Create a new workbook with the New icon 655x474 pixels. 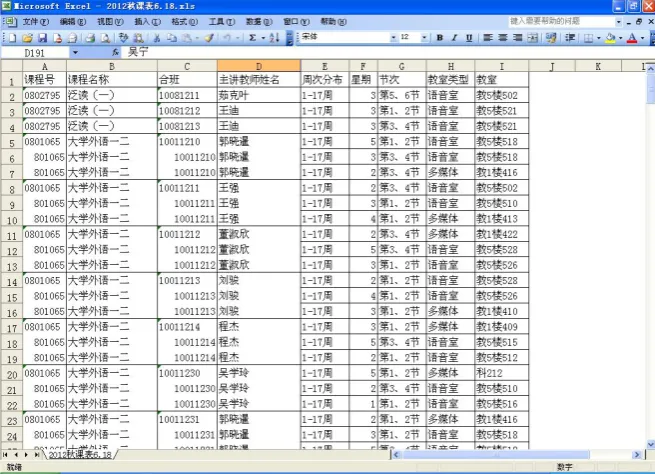coord(13,38)
